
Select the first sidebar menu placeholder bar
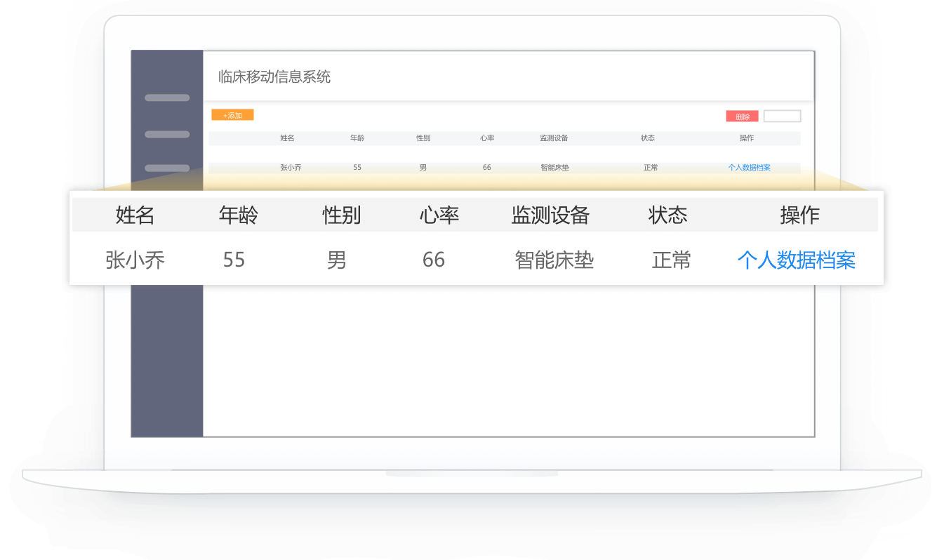coord(167,98)
